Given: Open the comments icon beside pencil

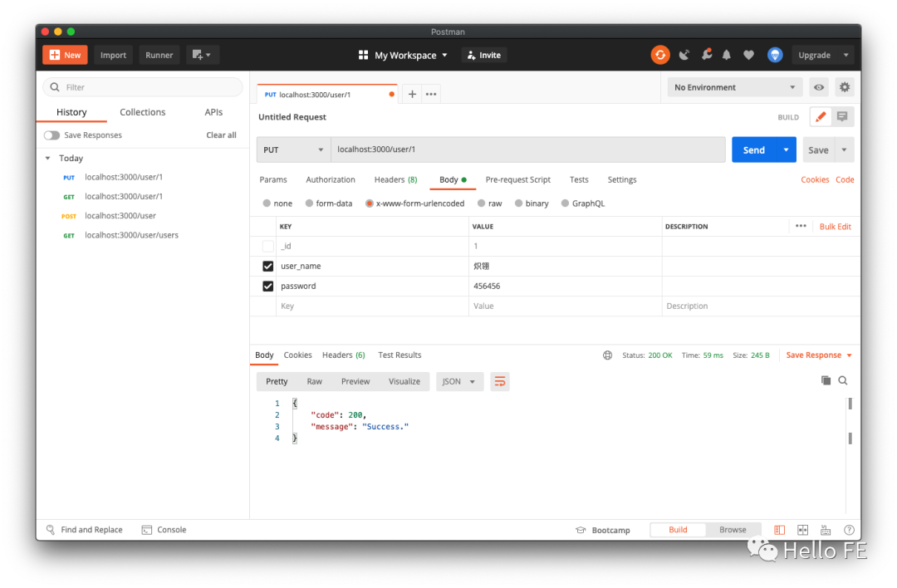Looking at the screenshot, I should tap(842, 116).
